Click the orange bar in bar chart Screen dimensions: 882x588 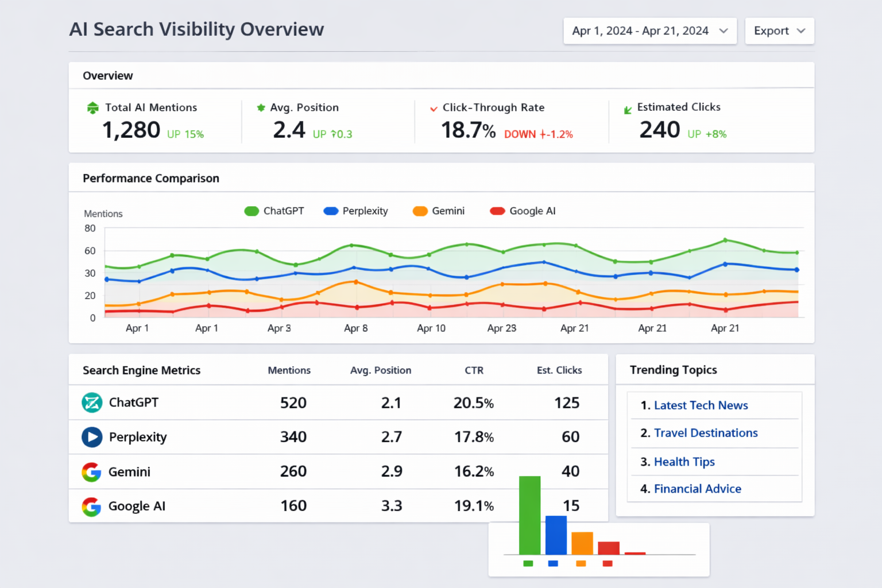coord(582,543)
